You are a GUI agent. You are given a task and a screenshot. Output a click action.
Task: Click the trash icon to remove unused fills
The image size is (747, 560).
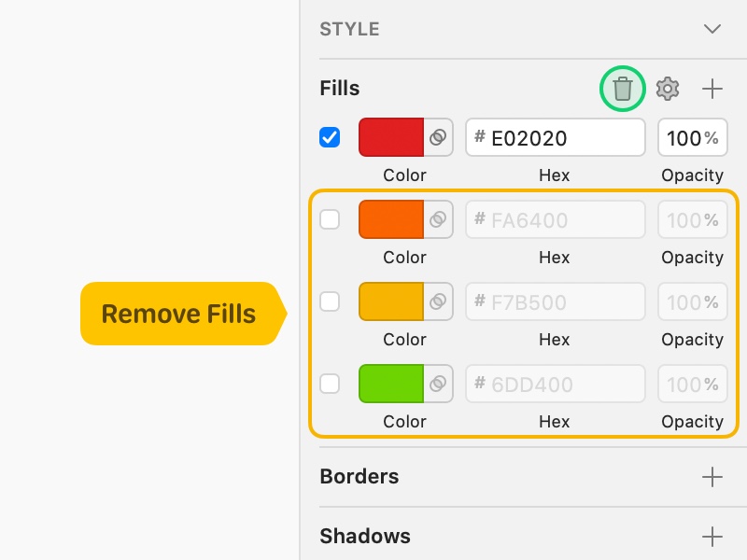pyautogui.click(x=622, y=89)
